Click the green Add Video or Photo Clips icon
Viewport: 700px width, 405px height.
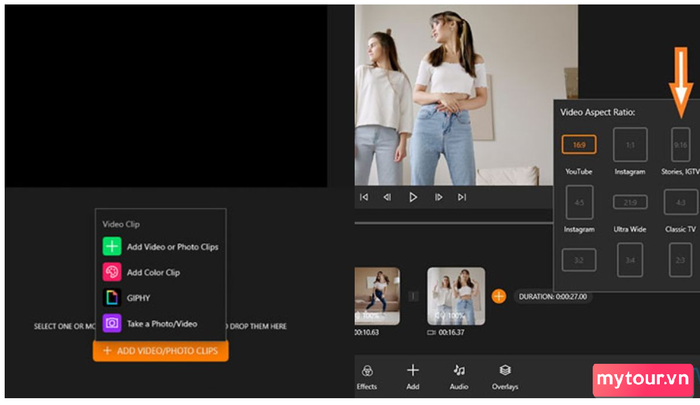(112, 246)
